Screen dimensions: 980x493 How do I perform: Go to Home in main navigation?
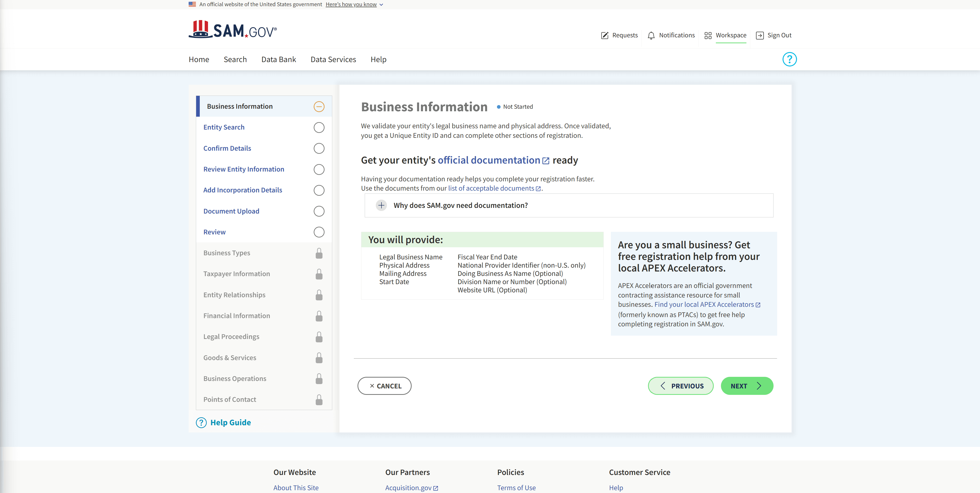[198, 59]
